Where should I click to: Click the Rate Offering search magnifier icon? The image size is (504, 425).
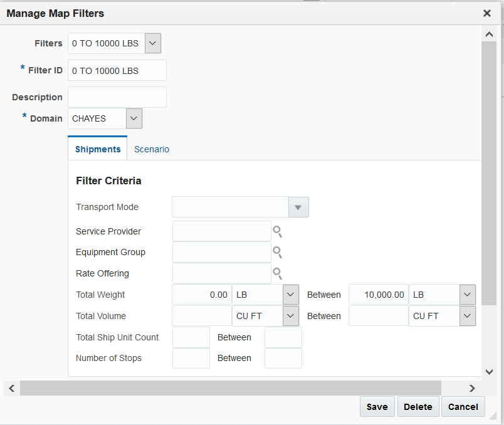278,273
